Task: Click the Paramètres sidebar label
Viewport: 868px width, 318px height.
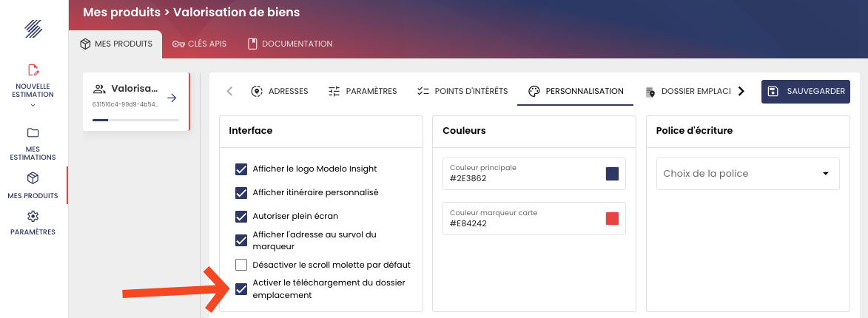Action: click(33, 232)
